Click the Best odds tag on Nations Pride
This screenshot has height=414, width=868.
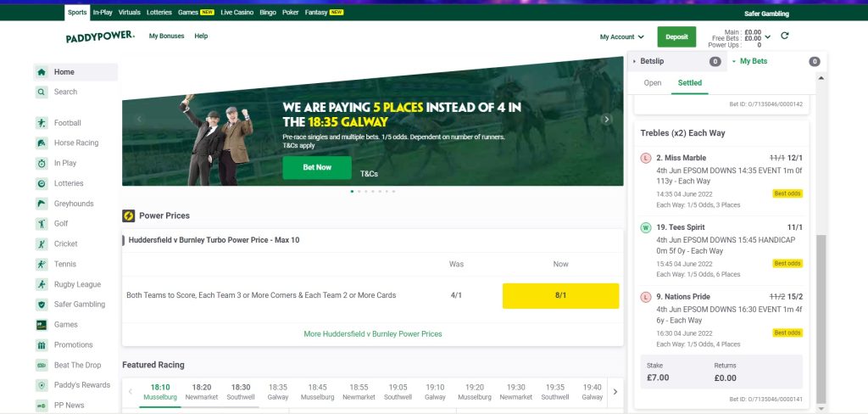pos(787,333)
